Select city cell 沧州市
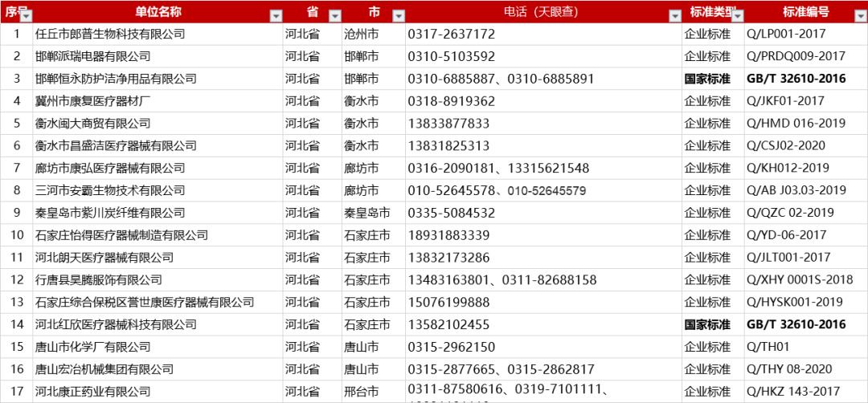The width and height of the screenshot is (868, 403). 374,35
